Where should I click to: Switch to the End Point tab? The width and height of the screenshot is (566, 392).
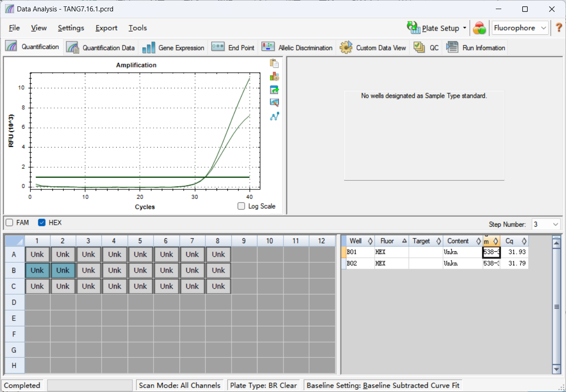(x=233, y=47)
